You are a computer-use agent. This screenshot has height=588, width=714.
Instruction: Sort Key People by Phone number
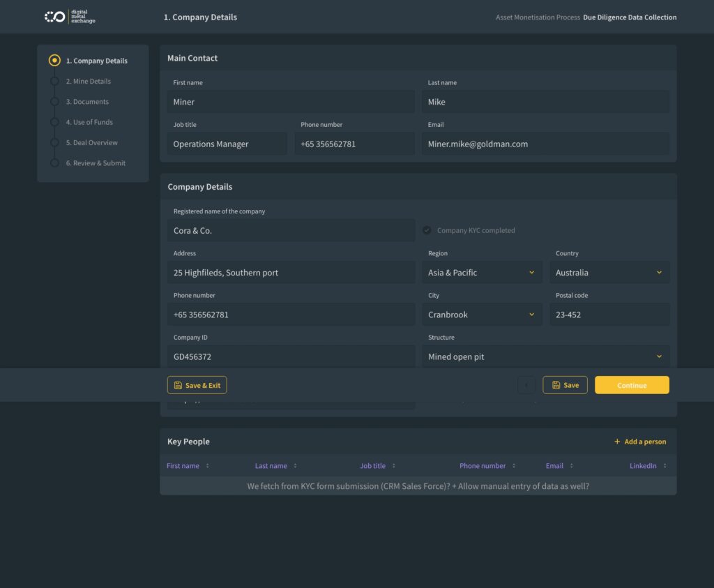[487, 466]
